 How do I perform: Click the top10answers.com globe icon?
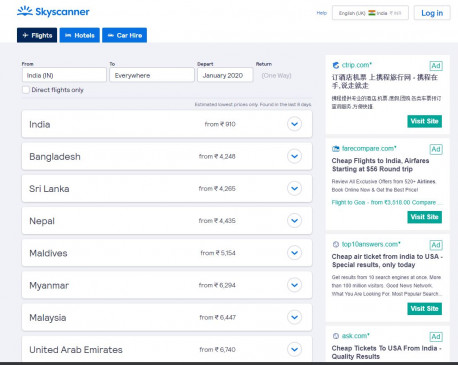pos(336,244)
